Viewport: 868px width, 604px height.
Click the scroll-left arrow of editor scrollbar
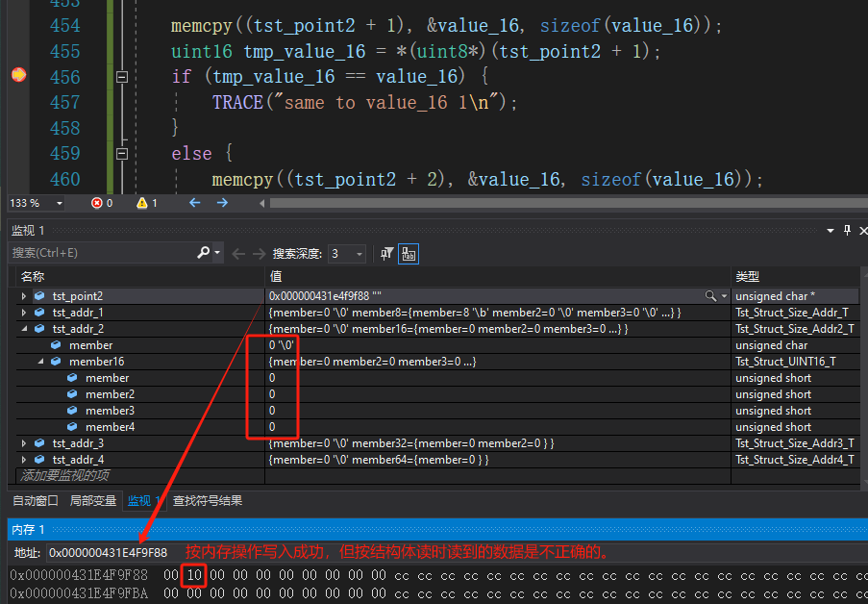261,203
